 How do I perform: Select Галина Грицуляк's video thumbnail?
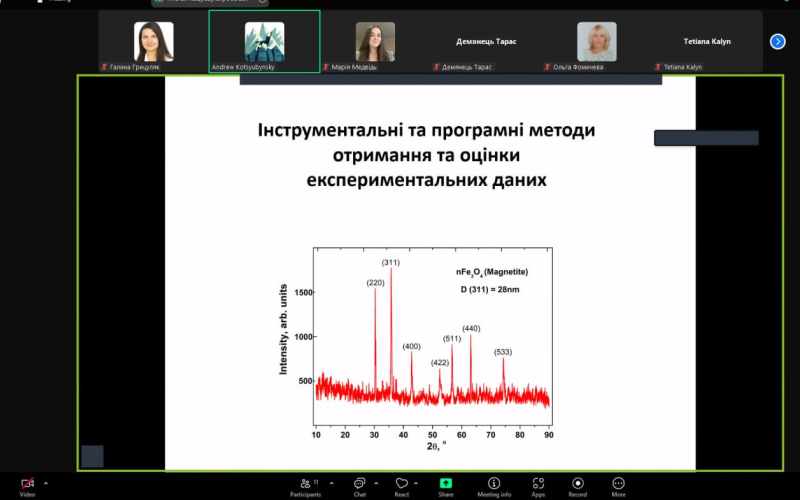click(154, 41)
